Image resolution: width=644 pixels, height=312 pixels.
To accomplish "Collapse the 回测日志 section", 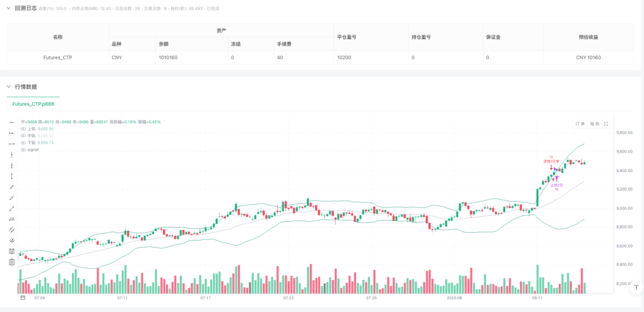I will [x=8, y=8].
